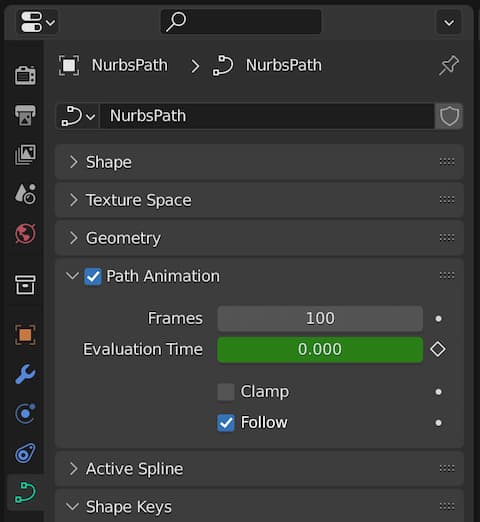Select the Object Data curve tab
The width and height of the screenshot is (480, 522).
25,492
